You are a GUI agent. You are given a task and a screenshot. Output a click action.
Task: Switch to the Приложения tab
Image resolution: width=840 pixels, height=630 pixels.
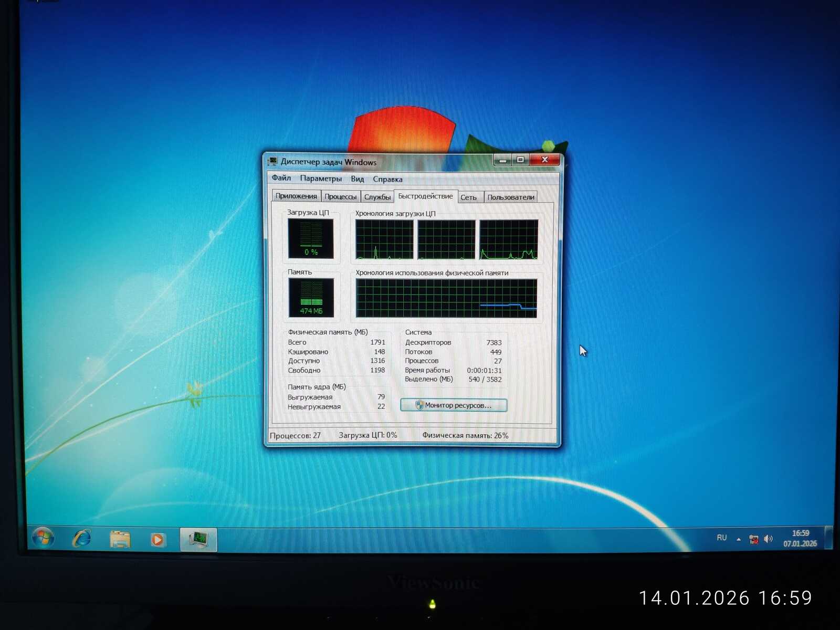click(296, 196)
